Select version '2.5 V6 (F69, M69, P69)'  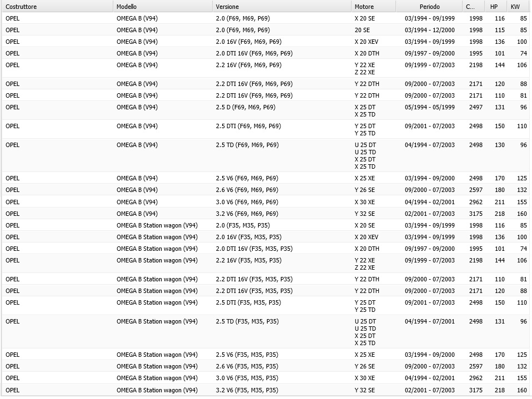[x=247, y=178]
